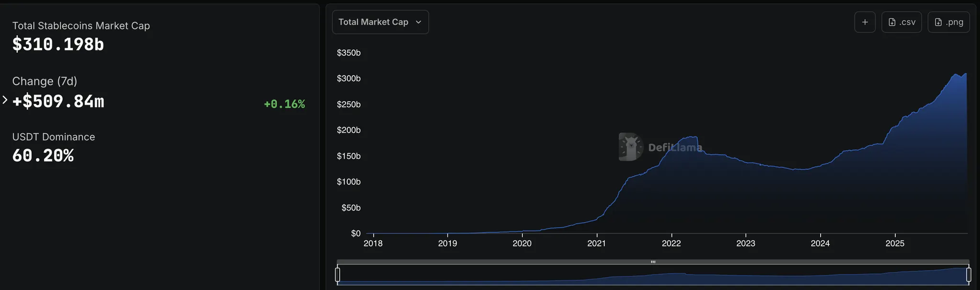Click the mini overview chart in the range selector
Image resolution: width=980 pixels, height=290 pixels.
tap(653, 277)
